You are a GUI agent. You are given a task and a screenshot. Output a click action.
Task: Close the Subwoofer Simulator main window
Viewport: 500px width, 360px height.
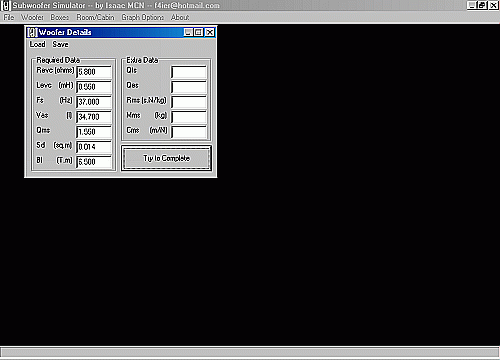494,5
